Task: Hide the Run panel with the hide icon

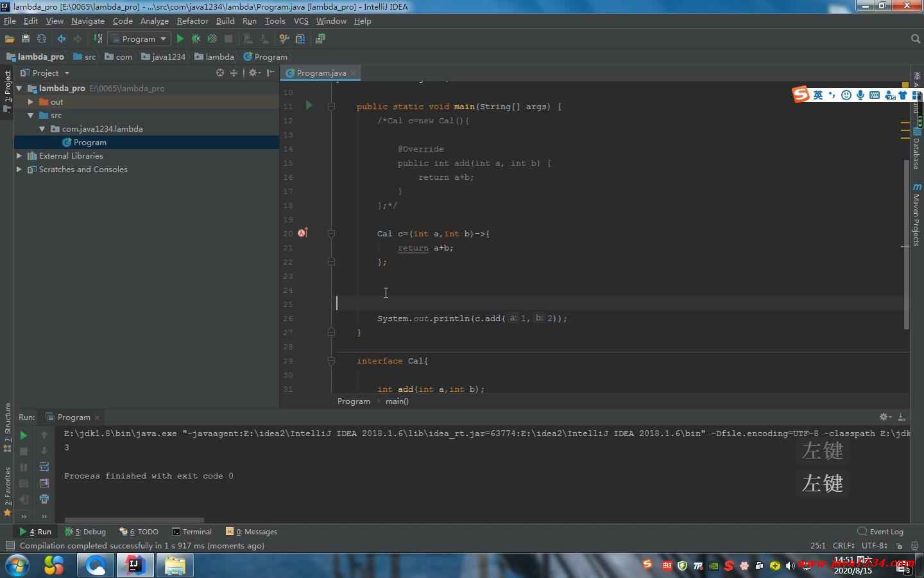Action: tap(902, 417)
